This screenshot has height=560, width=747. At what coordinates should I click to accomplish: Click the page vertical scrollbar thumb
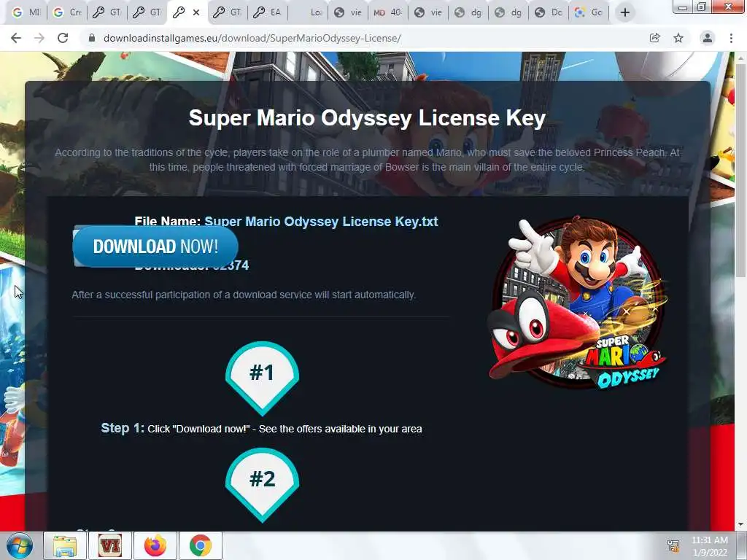click(741, 169)
